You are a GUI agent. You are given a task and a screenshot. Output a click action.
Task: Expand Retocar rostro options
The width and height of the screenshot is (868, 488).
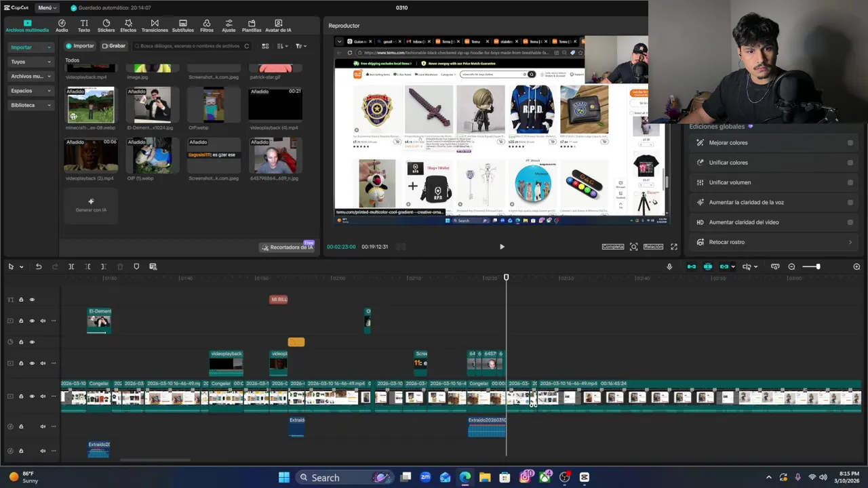[850, 242]
